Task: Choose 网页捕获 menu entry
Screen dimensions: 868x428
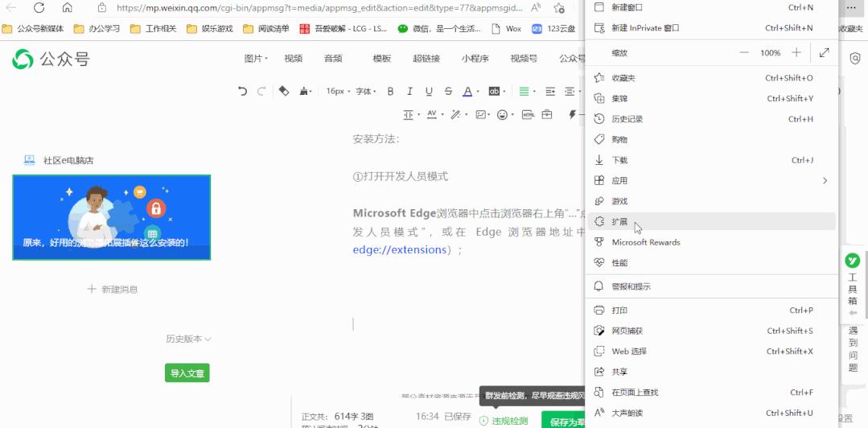Action: click(711, 331)
